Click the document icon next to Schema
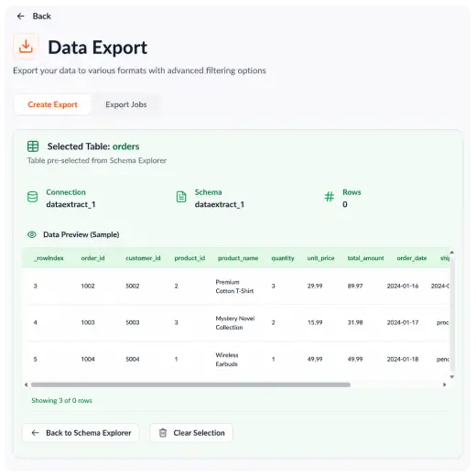The height and width of the screenshot is (476, 476). [181, 197]
